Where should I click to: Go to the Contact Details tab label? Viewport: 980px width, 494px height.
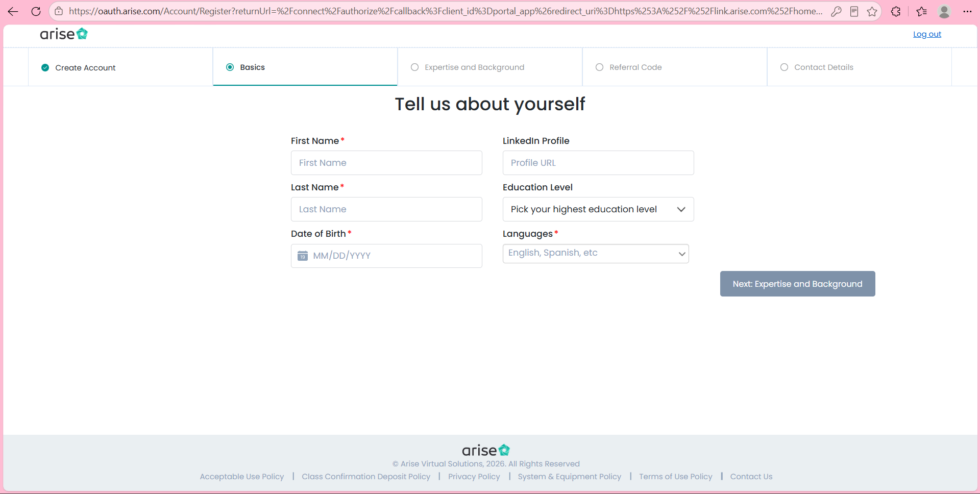click(x=824, y=67)
